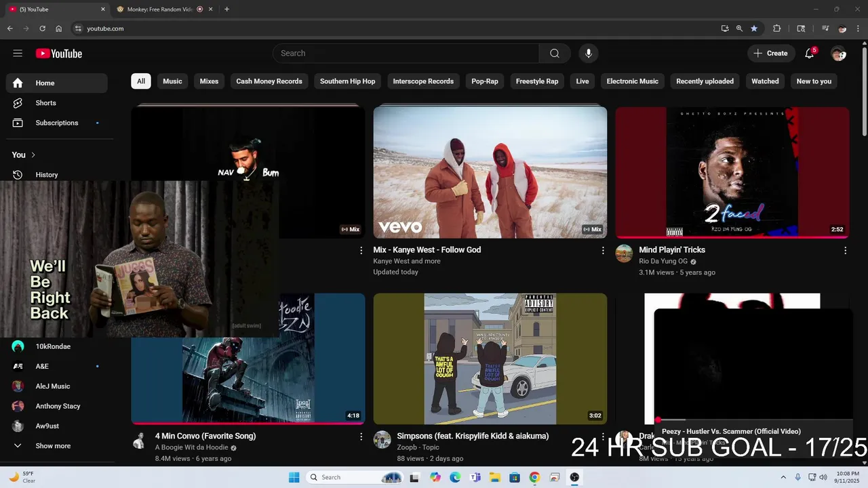Screen dimensions: 868x488
Task: Open Mind Playin' Tricks video thumbnail
Action: (x=732, y=172)
